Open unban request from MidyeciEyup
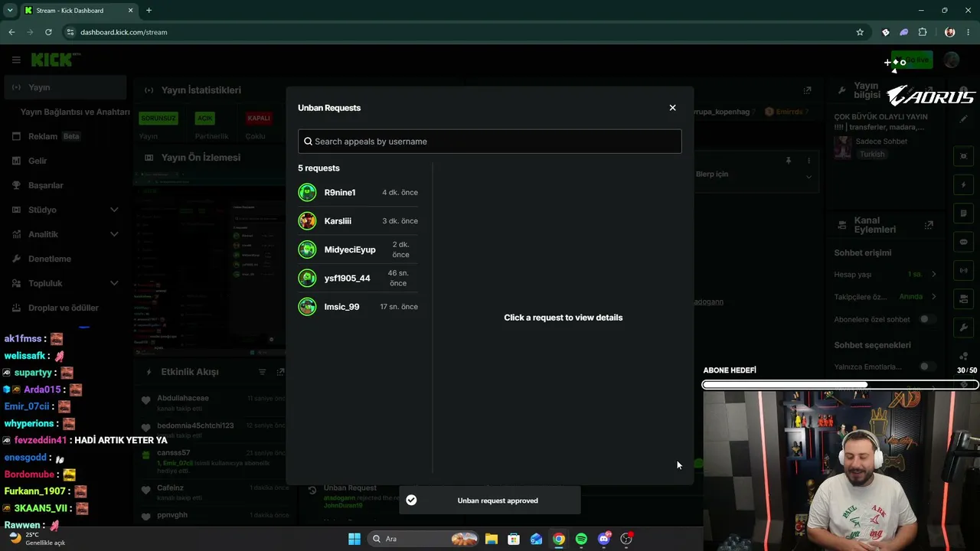The height and width of the screenshot is (551, 980). 358,249
